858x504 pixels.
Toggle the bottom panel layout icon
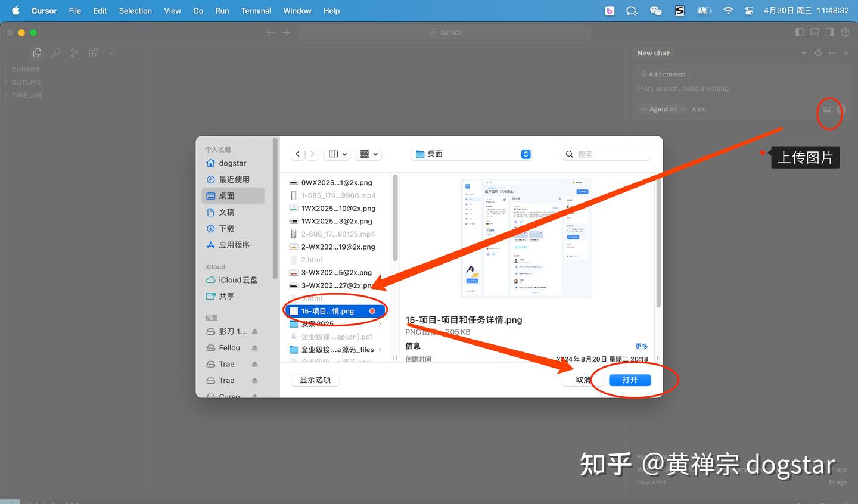(814, 32)
